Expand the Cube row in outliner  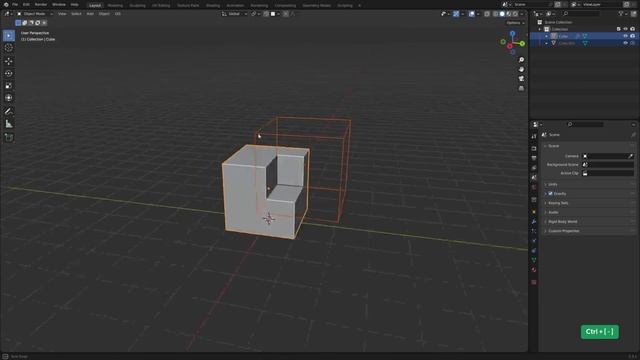(547, 36)
